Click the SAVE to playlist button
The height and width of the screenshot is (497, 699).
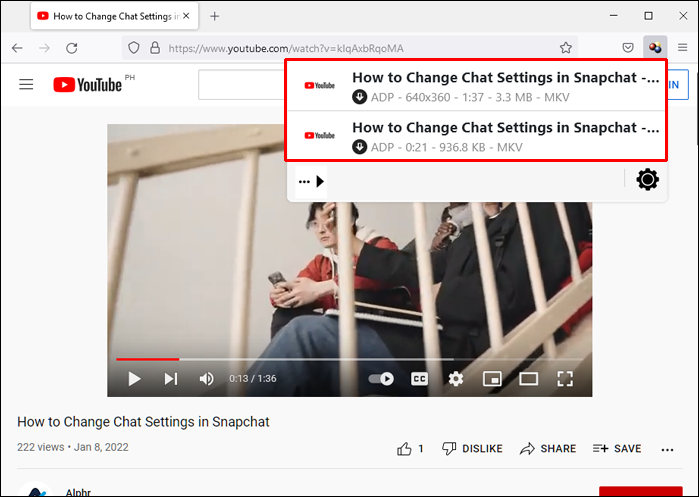(617, 449)
